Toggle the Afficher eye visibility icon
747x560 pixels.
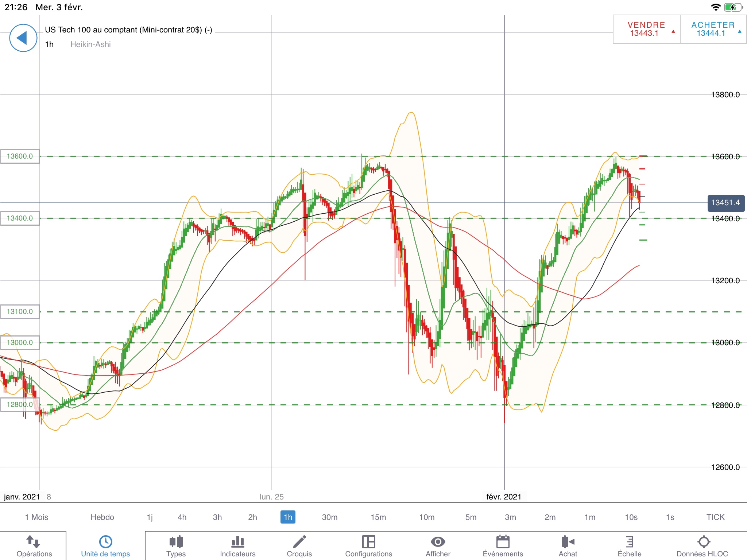pyautogui.click(x=438, y=542)
